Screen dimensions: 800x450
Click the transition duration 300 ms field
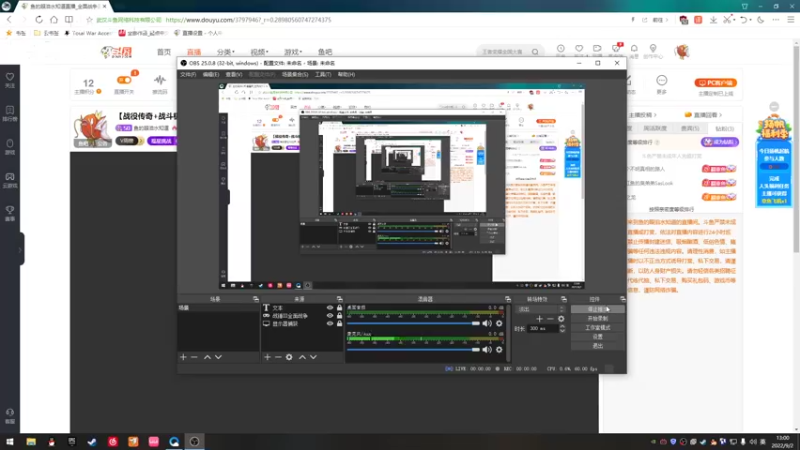pos(543,329)
